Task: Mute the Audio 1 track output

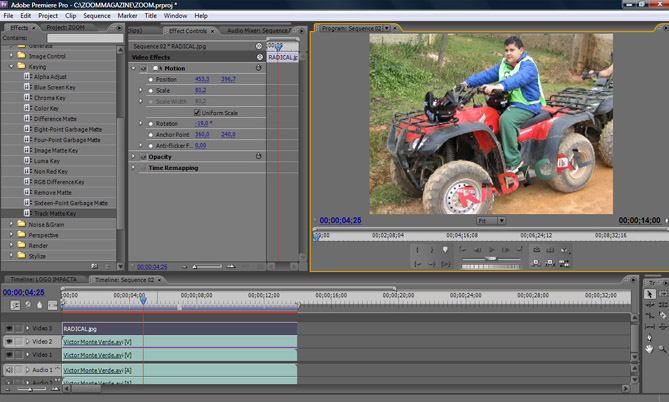Action: point(9,370)
